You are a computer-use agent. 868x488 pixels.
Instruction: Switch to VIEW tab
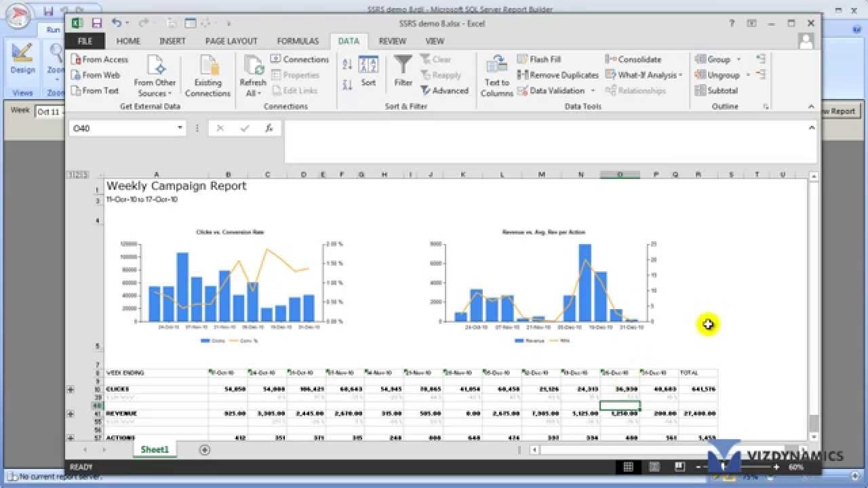tap(435, 41)
